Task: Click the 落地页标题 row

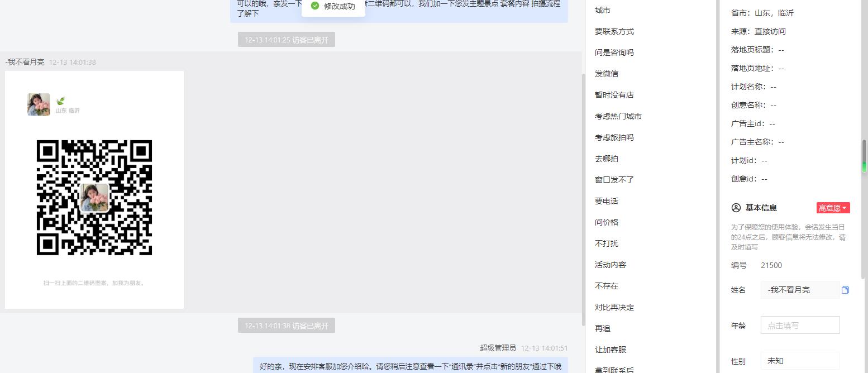Action: (x=757, y=50)
